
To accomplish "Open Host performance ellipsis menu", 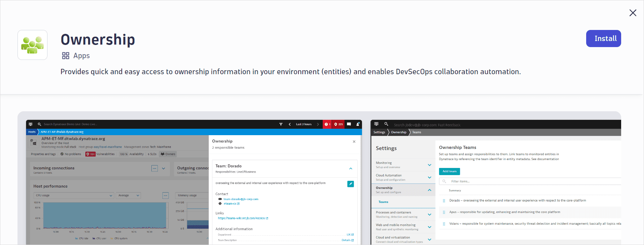I will (166, 195).
